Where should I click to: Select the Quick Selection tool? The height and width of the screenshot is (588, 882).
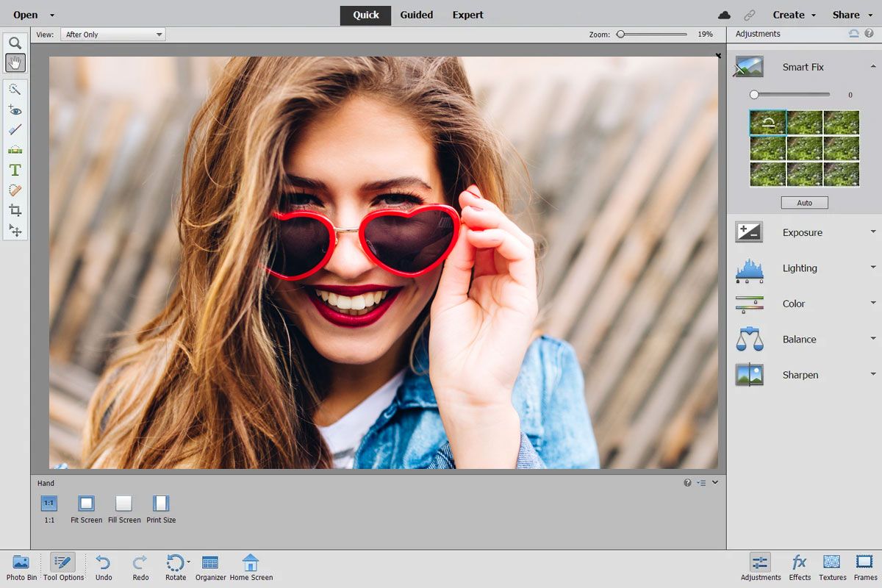pos(15,90)
